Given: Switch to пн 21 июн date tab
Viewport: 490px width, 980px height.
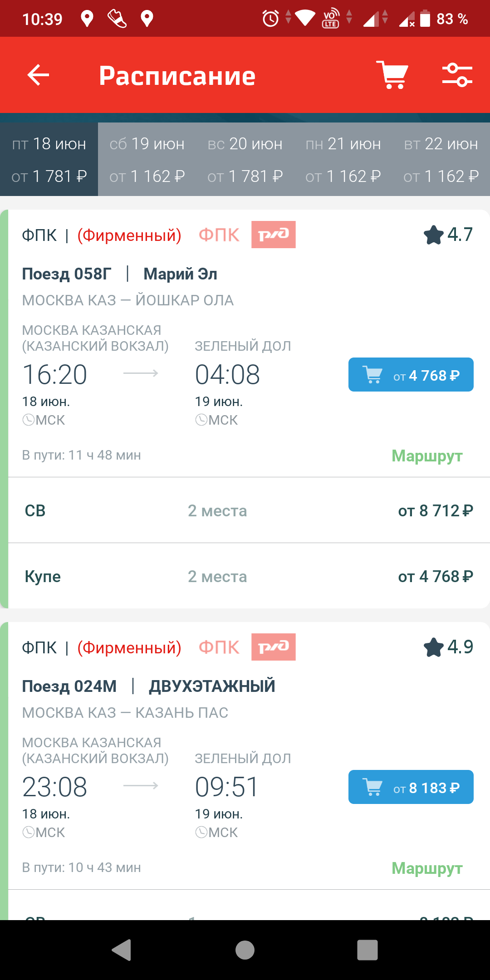Looking at the screenshot, I should [x=343, y=159].
